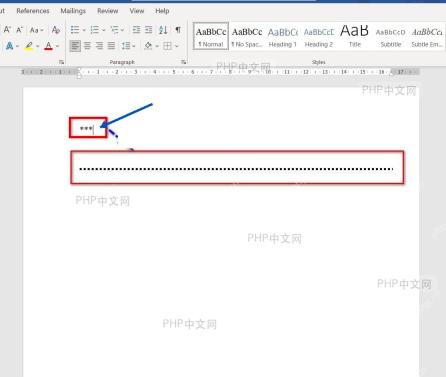Image resolution: width=446 pixels, height=377 pixels.
Task: Click the Bullets list icon
Action: (75, 30)
